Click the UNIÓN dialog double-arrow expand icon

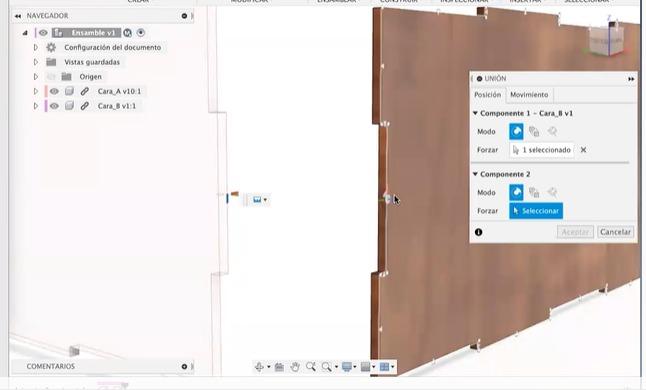click(631, 79)
